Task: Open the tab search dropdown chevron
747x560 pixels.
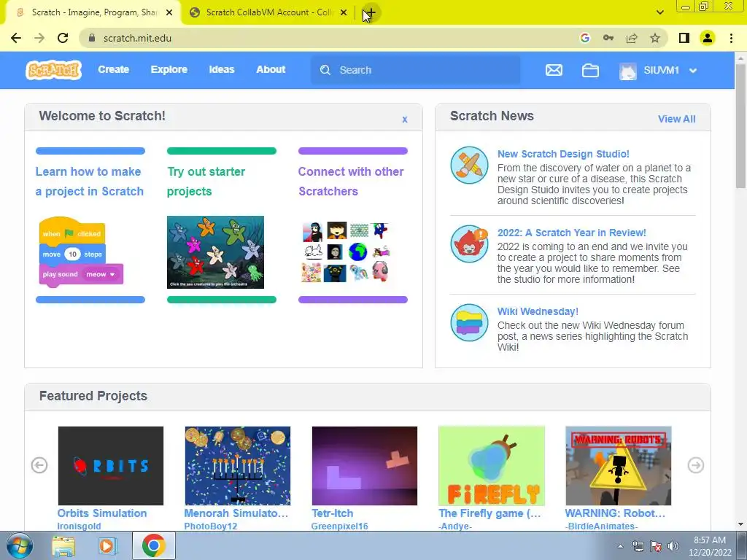Action: click(x=659, y=13)
